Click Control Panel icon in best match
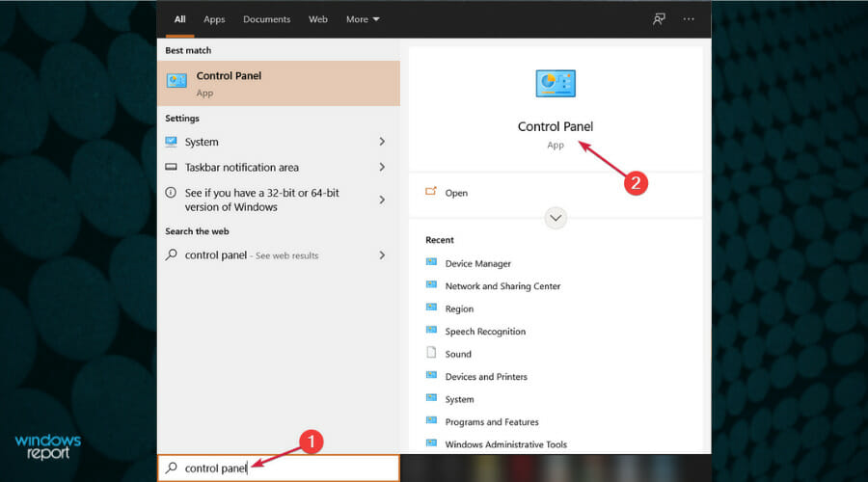The height and width of the screenshot is (482, 868). coord(176,81)
